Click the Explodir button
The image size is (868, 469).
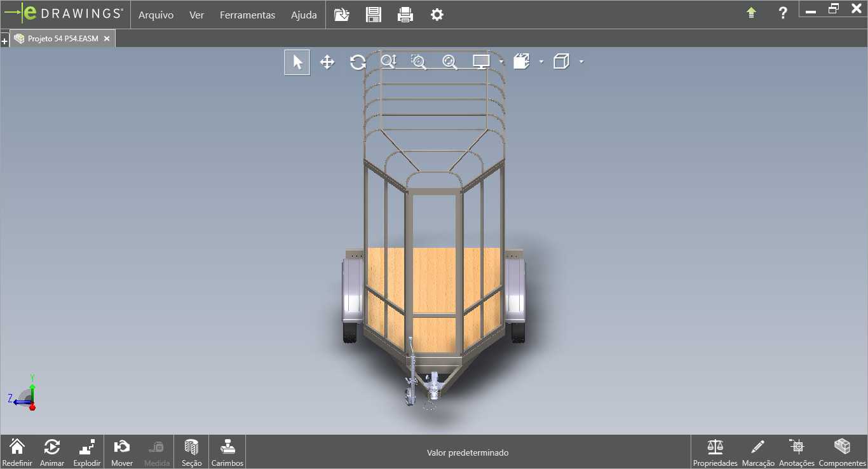point(87,452)
